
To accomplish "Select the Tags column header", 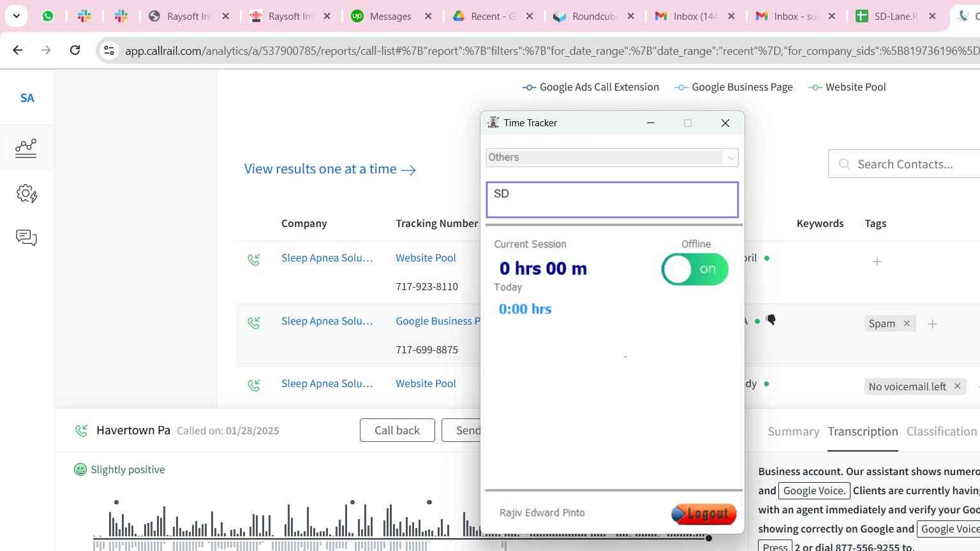I will pyautogui.click(x=875, y=223).
